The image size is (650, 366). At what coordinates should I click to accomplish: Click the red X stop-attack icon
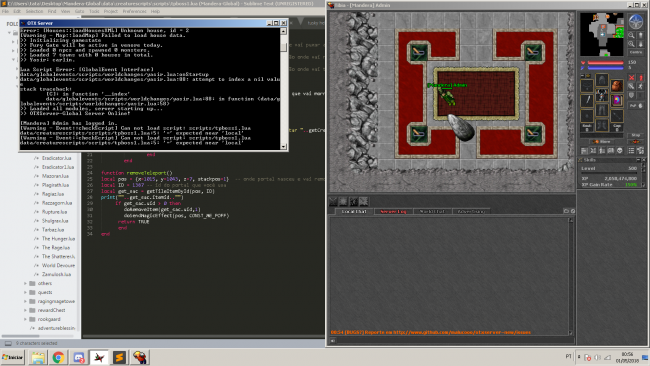click(631, 78)
